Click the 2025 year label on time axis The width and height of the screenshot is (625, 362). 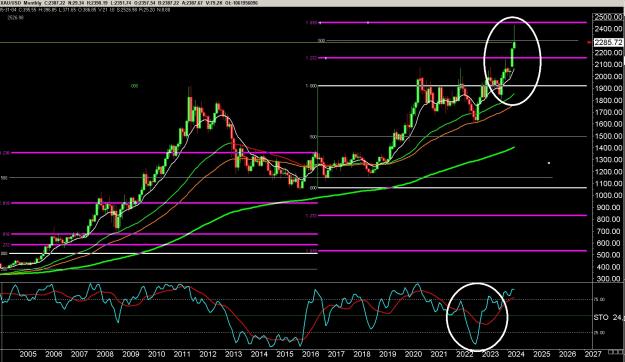[x=542, y=354]
